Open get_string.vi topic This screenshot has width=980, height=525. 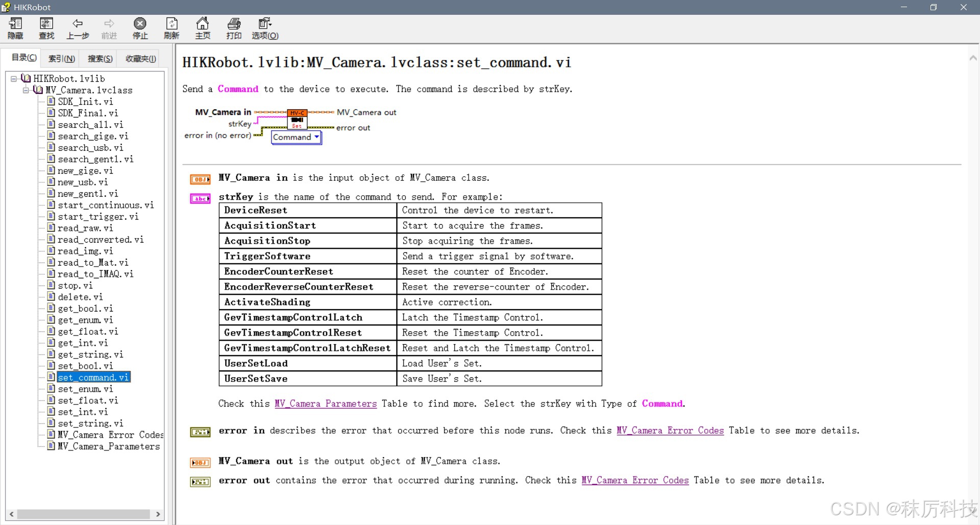click(x=90, y=354)
